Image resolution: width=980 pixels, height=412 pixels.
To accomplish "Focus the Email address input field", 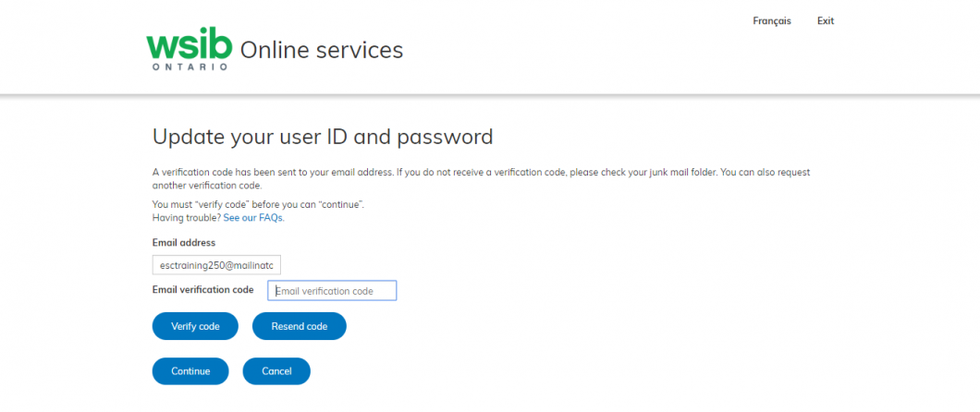I will (216, 265).
